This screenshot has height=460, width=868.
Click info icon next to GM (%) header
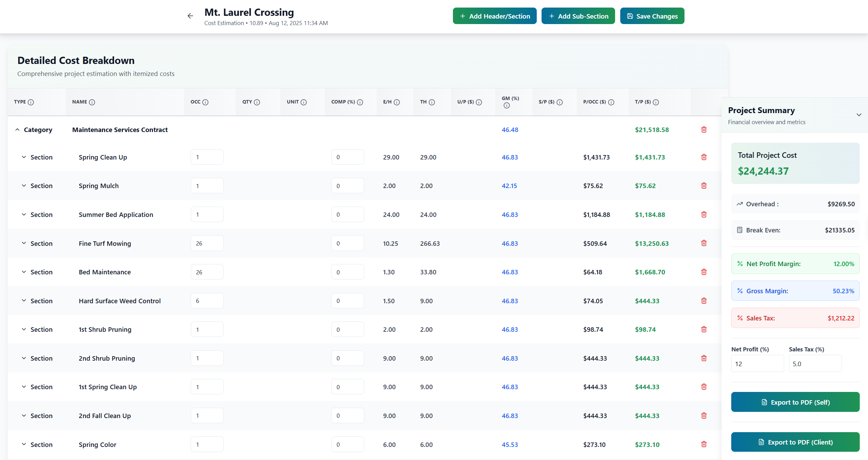(x=507, y=106)
